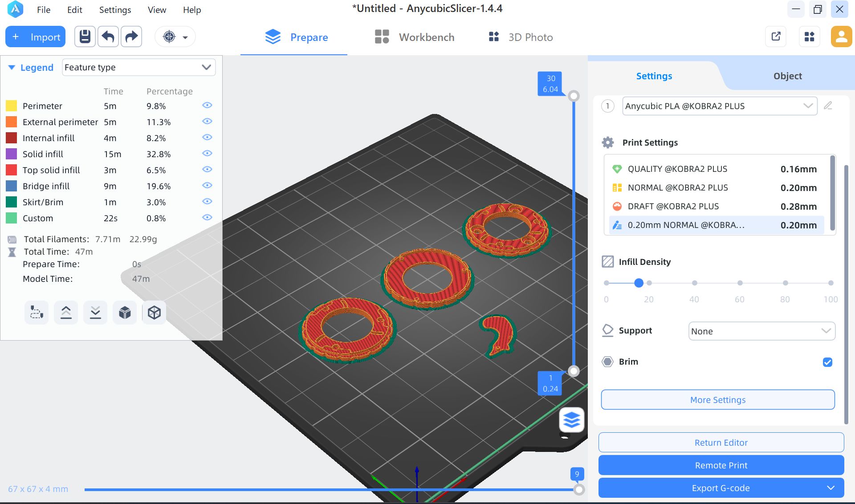Click the wireframe cube view icon

[x=154, y=313]
